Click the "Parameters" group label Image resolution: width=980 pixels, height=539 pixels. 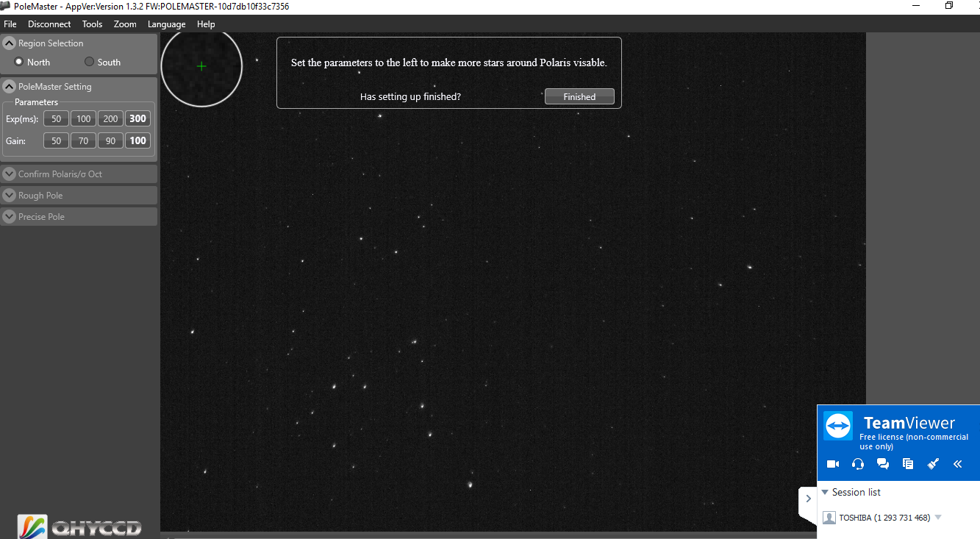pos(36,102)
